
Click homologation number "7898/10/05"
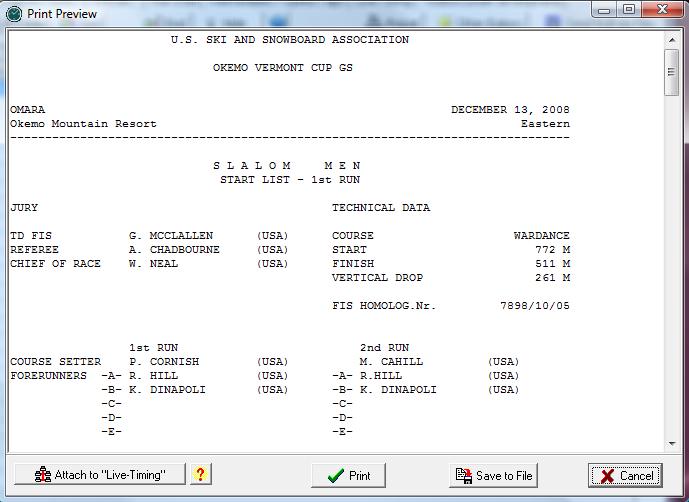click(x=535, y=306)
